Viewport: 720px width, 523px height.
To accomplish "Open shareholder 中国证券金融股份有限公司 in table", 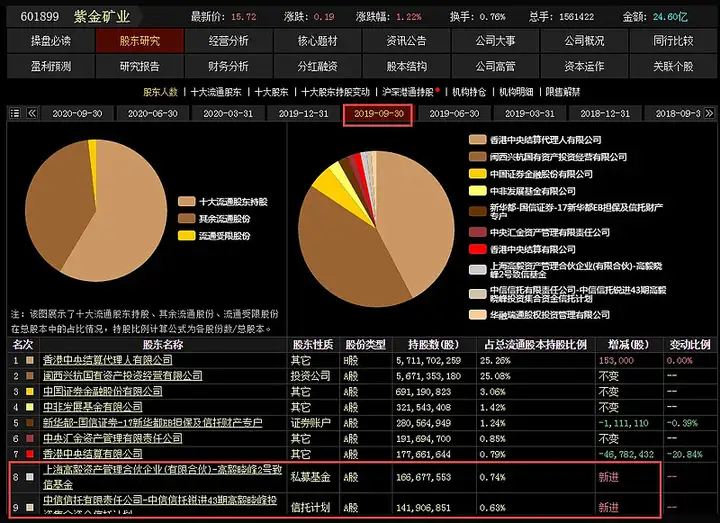I will (102, 391).
